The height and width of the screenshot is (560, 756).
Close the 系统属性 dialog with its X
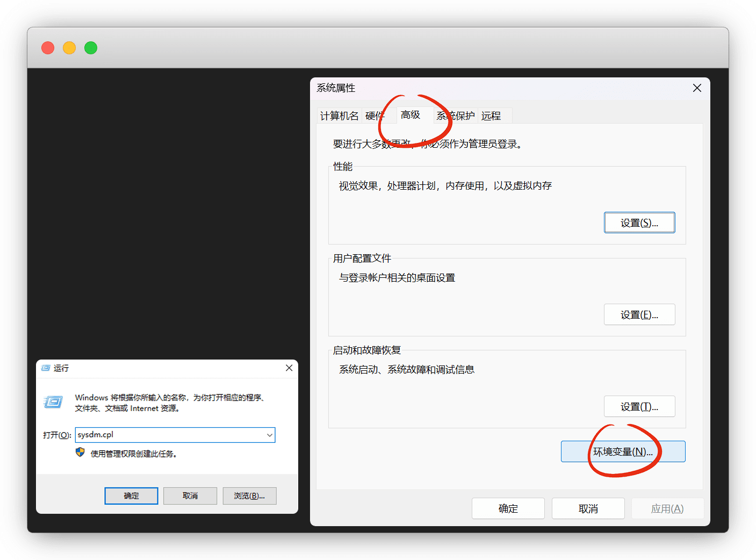(697, 88)
